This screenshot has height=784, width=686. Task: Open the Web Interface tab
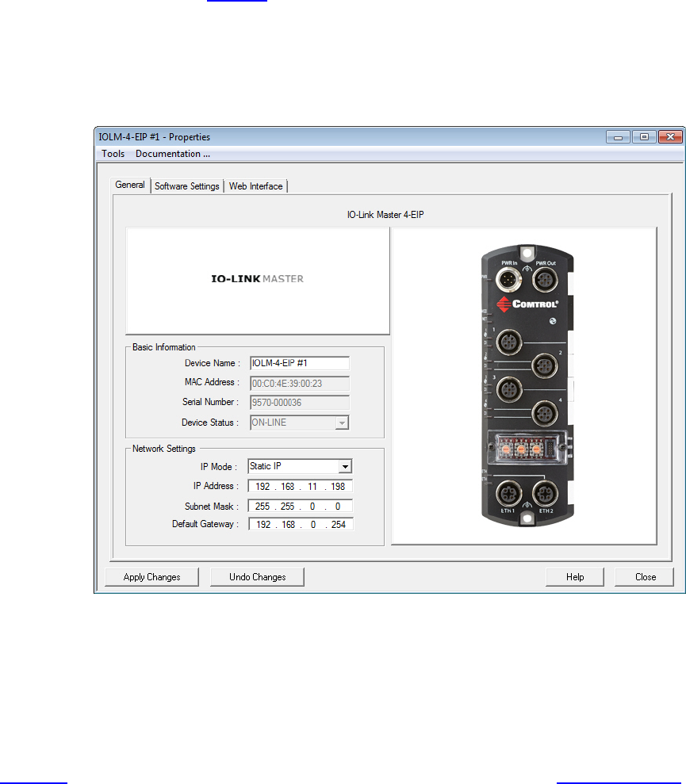255,186
